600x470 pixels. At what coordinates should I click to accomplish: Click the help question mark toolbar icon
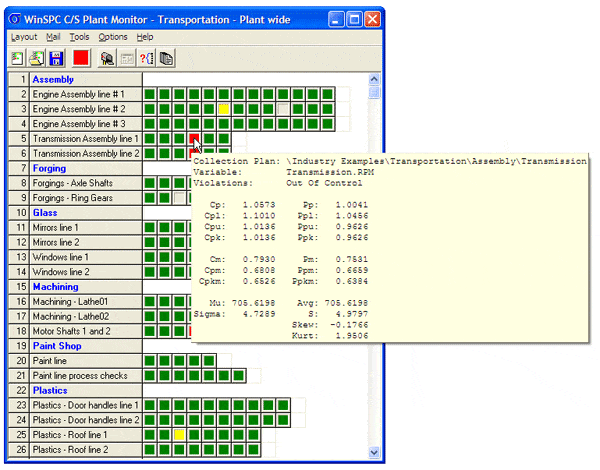point(146,57)
